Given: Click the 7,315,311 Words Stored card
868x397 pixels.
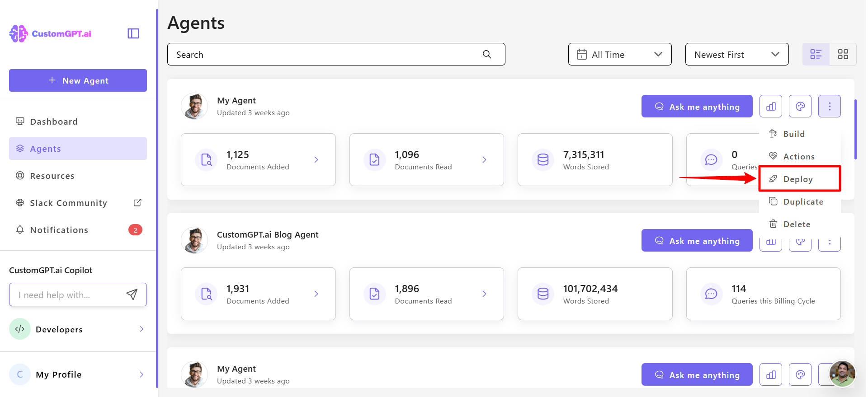Looking at the screenshot, I should click(595, 159).
